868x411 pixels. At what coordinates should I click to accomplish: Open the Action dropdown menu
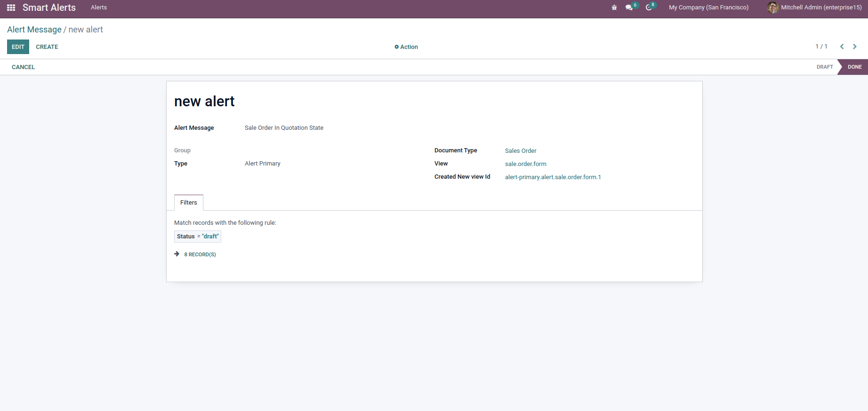(406, 47)
